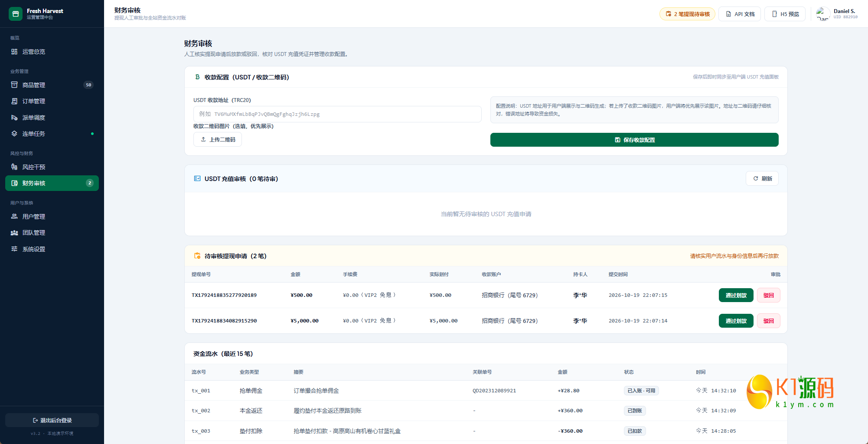Open 派单调度 in sidebar

[52, 118]
